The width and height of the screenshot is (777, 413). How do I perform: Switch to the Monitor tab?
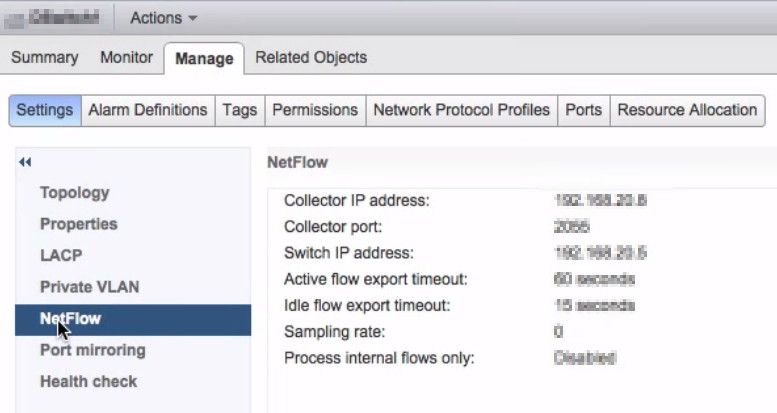126,58
